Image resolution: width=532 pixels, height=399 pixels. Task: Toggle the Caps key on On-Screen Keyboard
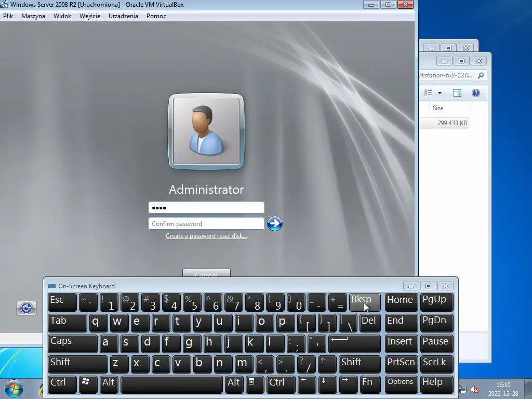coord(72,344)
